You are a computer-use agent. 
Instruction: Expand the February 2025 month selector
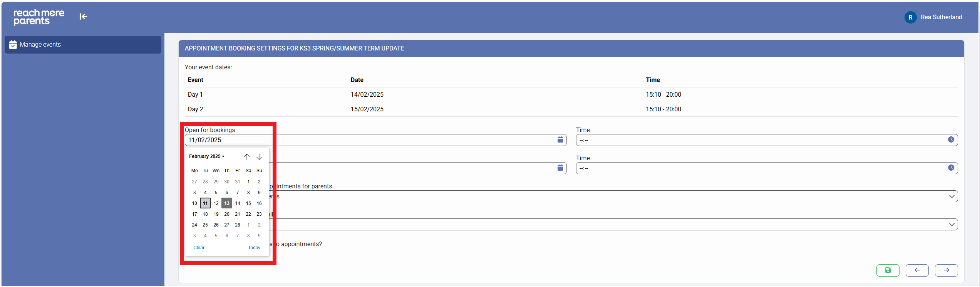coord(207,156)
